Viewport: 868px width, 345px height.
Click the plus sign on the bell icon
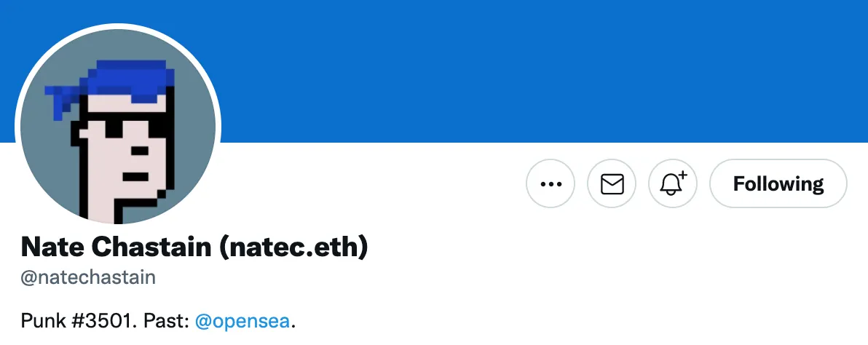682,175
